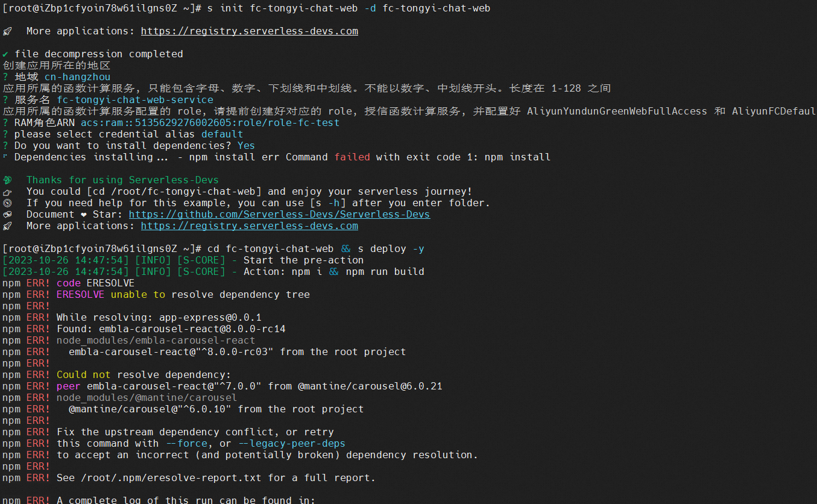Click the '[cd /root/fc-tongyi-chat-web]' hint
817x504 pixels.
(174, 192)
